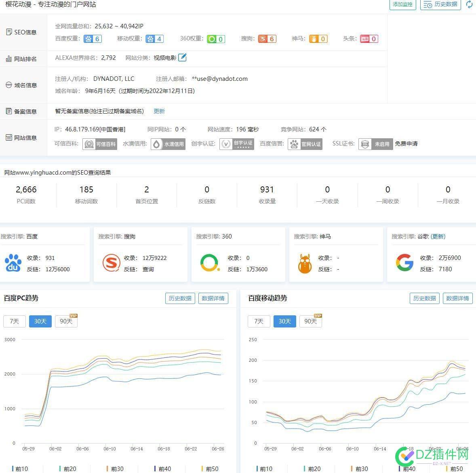The image size is (476, 473).
Task: Click Sogou 收录 value 12万9222
Action: pos(154,258)
